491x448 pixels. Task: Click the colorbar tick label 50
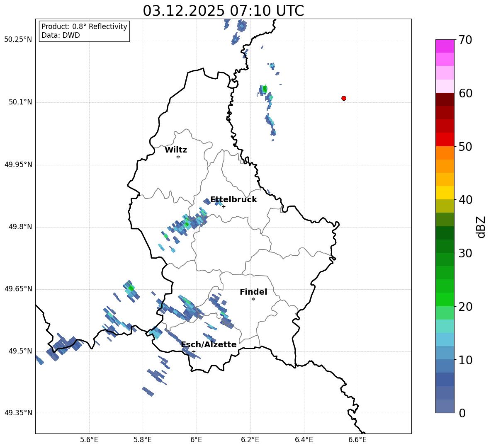point(465,146)
